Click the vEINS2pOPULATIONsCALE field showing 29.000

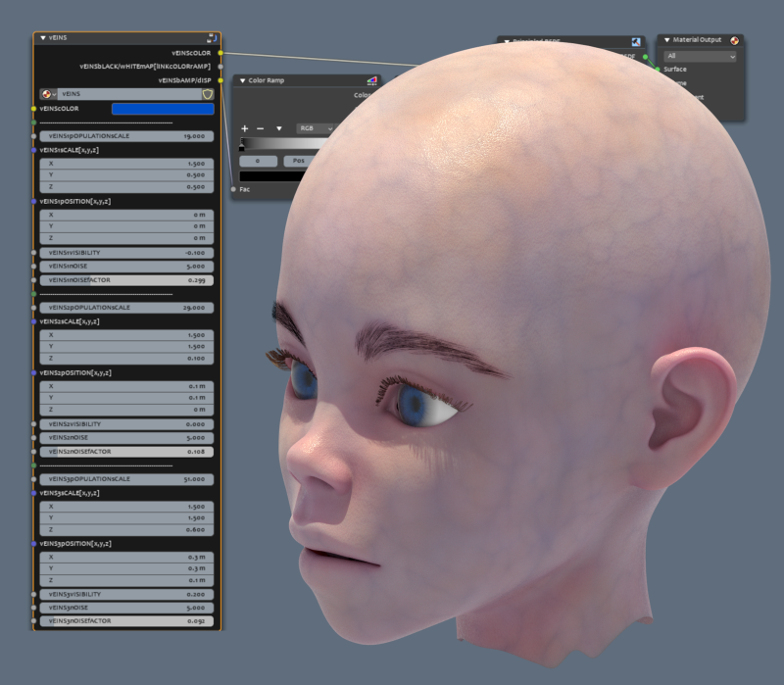(x=126, y=308)
